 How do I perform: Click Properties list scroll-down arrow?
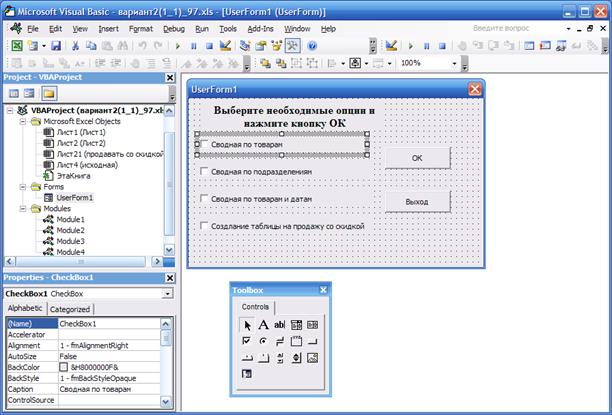pos(165,401)
